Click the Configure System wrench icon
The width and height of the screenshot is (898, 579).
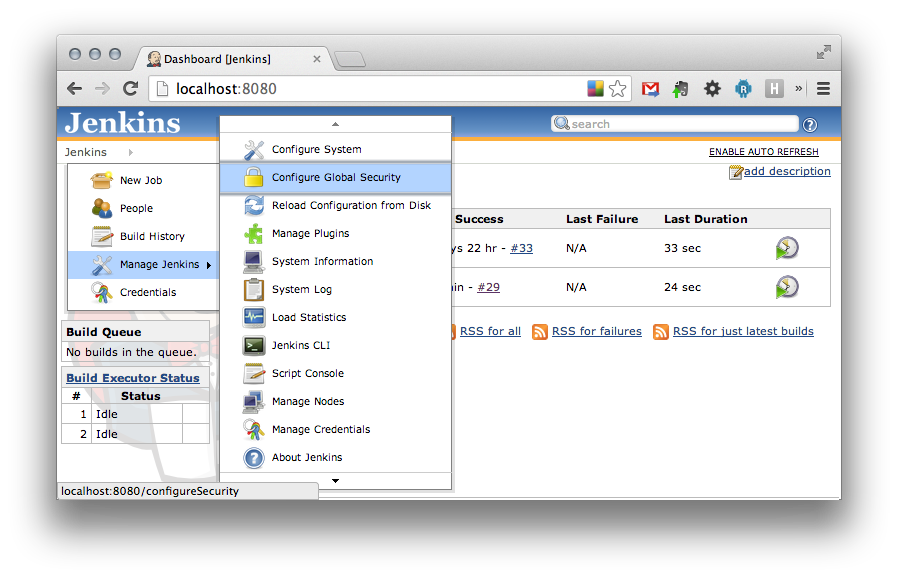(254, 149)
